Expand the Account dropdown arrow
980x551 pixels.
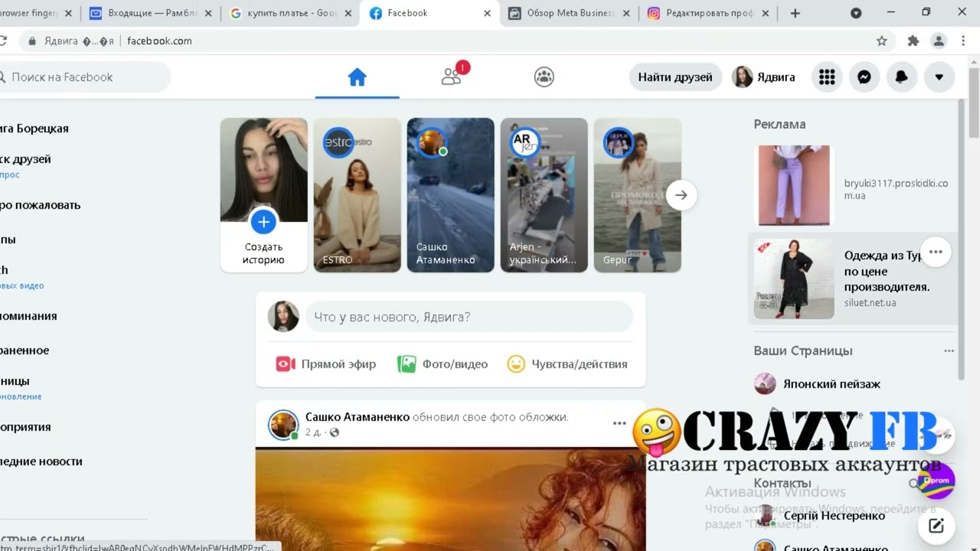939,77
